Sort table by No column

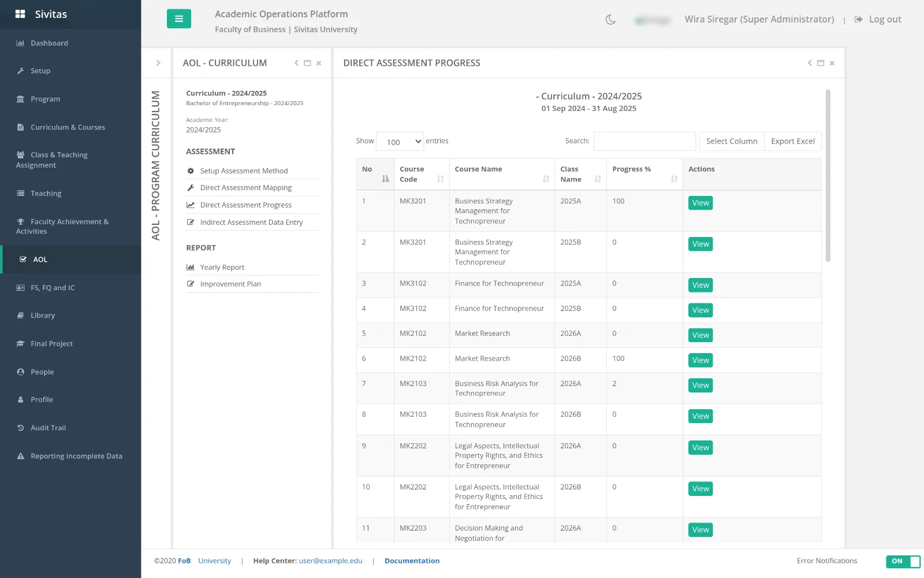click(375, 174)
